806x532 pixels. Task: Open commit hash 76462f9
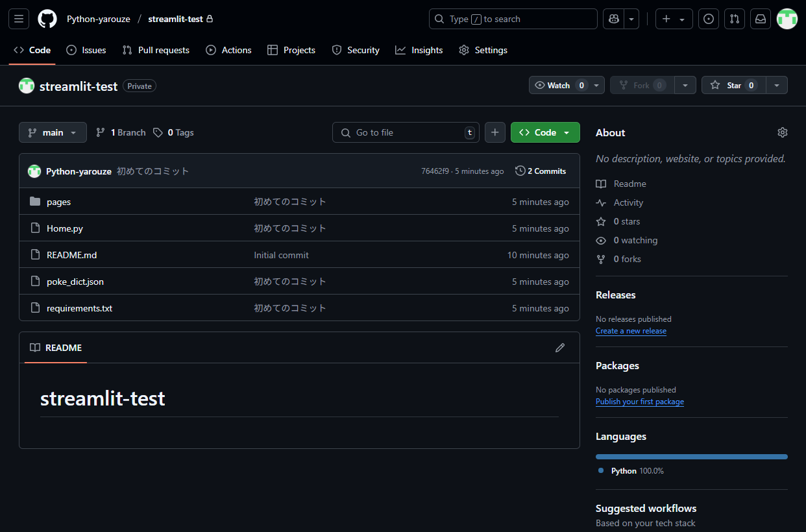pos(435,171)
